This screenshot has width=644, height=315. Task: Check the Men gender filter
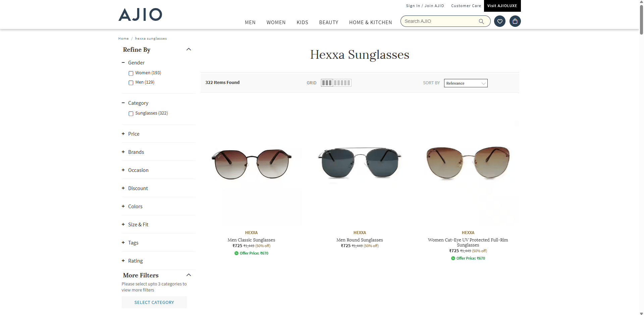[131, 83]
